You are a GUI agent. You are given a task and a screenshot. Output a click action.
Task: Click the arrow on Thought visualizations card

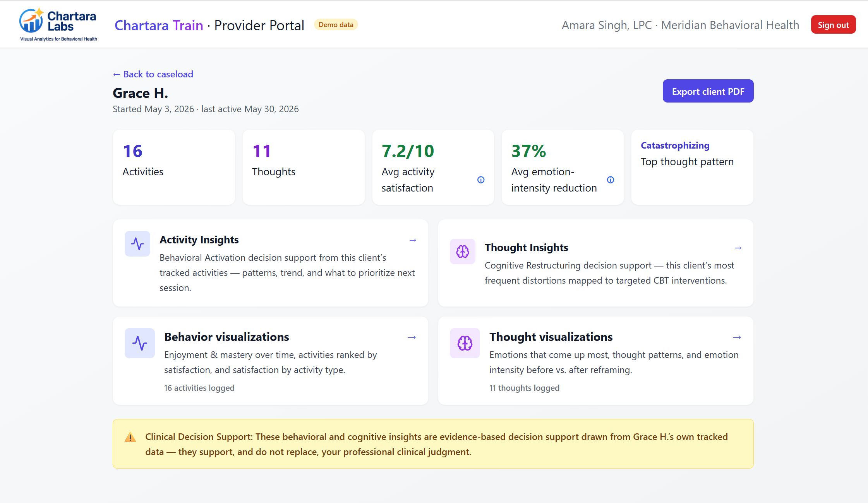point(737,337)
